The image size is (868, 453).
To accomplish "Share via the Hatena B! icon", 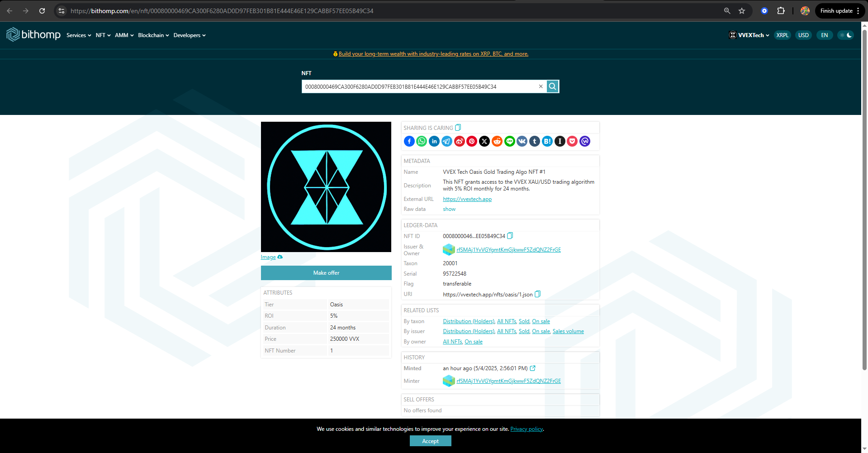I will tap(547, 141).
